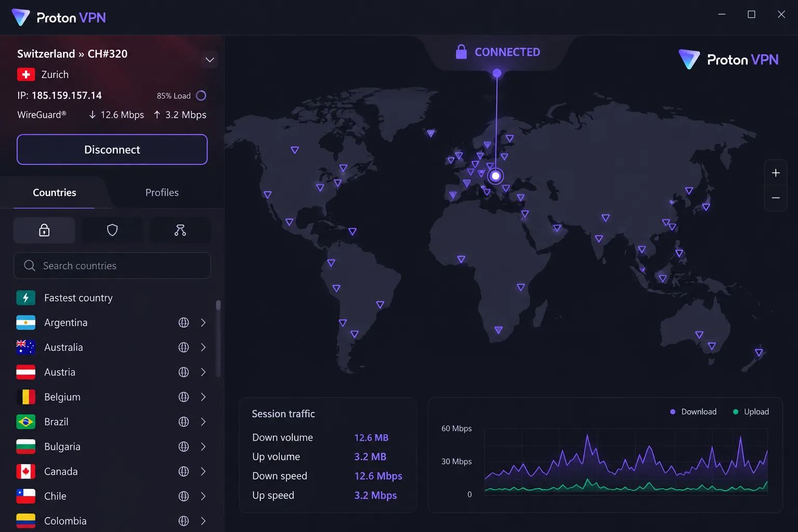This screenshot has height=532, width=798.
Task: Expand Belgium server list
Action: click(204, 397)
